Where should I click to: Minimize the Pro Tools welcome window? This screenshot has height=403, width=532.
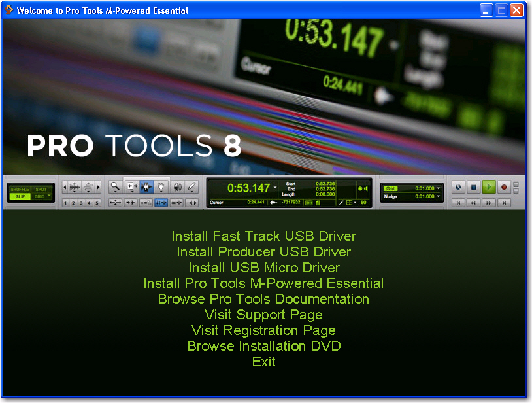(x=486, y=10)
